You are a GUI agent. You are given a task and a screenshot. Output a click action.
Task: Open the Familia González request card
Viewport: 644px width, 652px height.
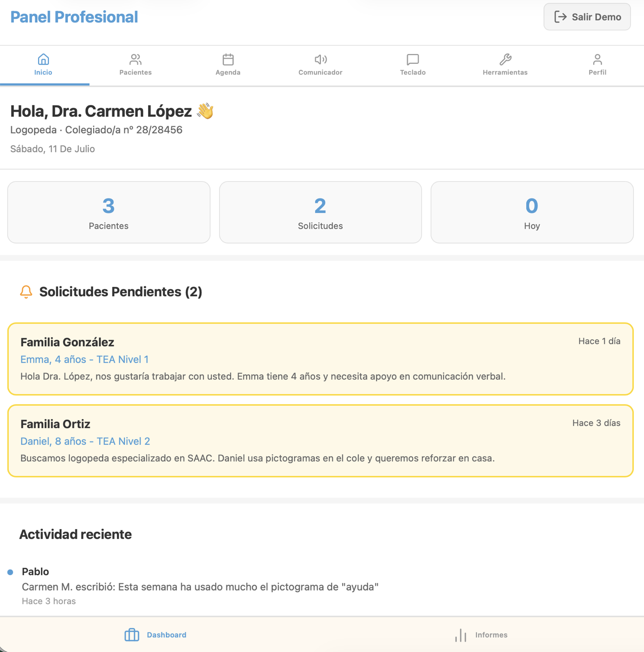(x=320, y=359)
